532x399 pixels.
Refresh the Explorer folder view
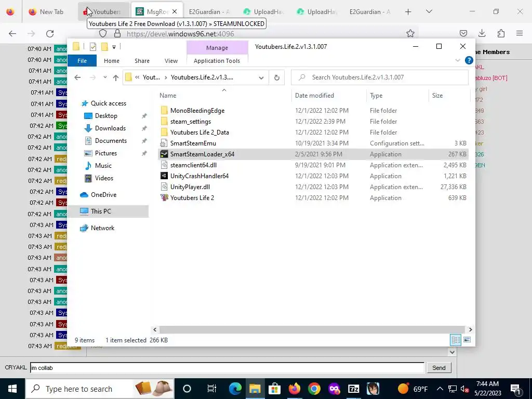point(277,77)
